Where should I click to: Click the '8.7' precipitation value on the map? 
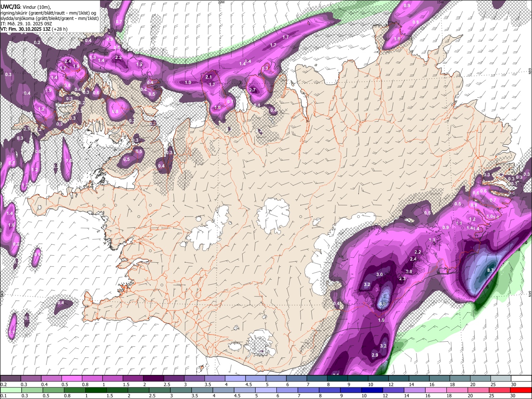[x=490, y=270]
